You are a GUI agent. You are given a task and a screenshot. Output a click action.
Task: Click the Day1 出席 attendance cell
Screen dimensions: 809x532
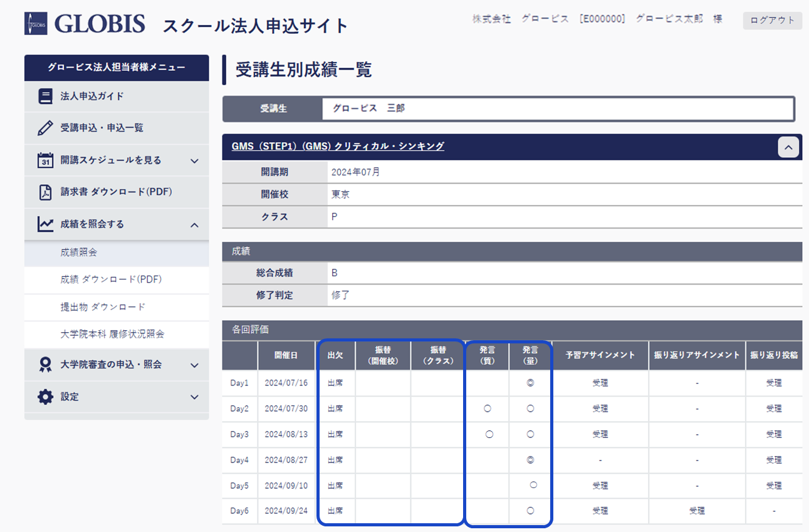click(x=335, y=383)
